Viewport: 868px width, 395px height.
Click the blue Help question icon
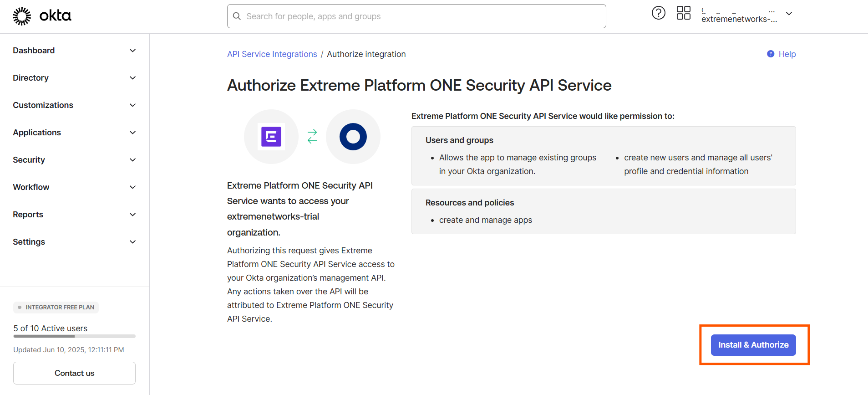(771, 54)
